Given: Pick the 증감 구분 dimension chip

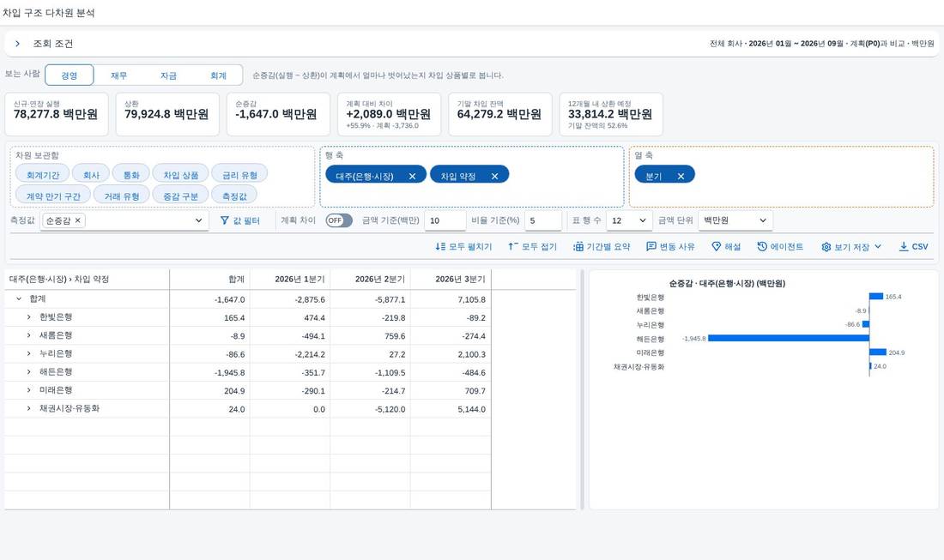Looking at the screenshot, I should (x=180, y=196).
